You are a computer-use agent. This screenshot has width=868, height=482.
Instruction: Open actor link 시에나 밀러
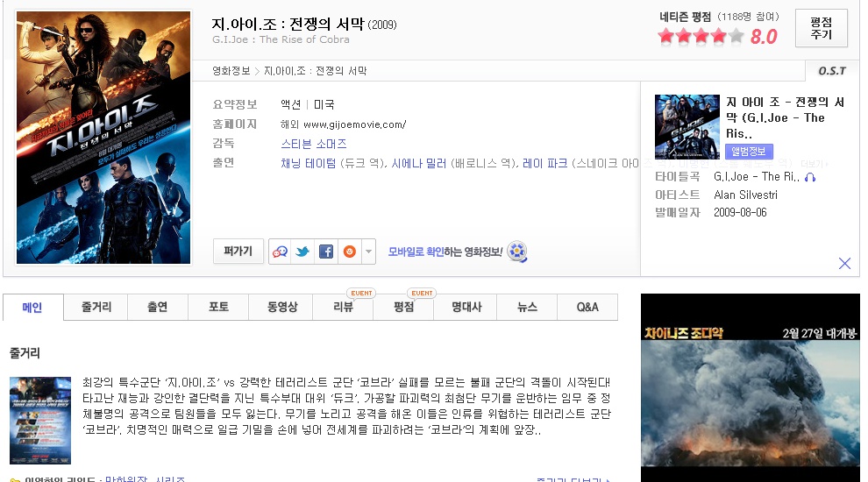419,163
